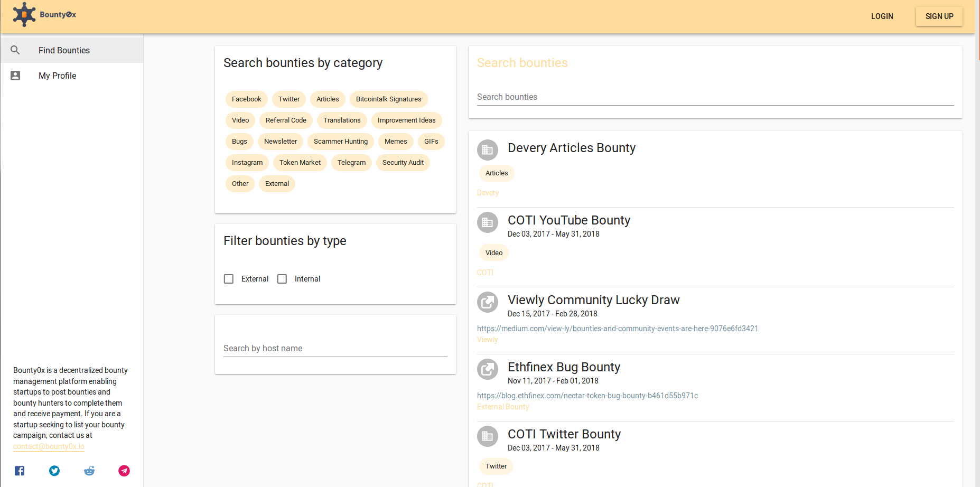Select the Instagram category chip
This screenshot has height=487, width=980.
[247, 163]
